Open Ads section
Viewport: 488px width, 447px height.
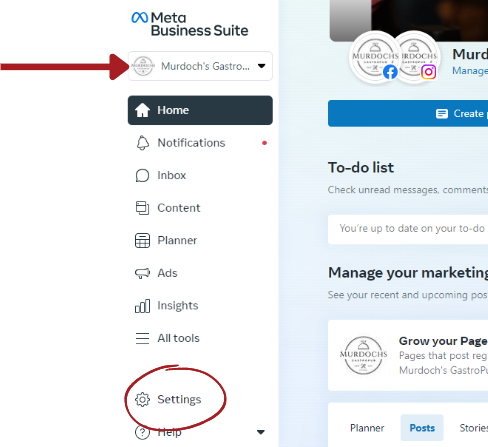200,273
